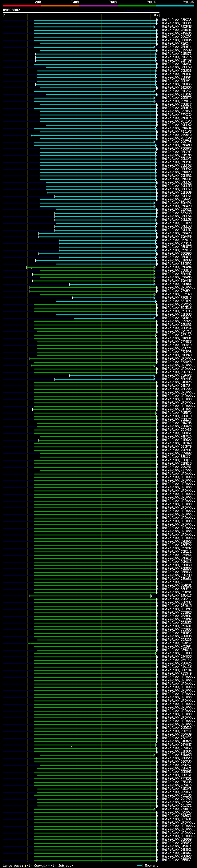The width and height of the screenshot is (197, 868).
Task: Select the UniRef100_C7YMS6 entry
Action: [x=177, y=342]
